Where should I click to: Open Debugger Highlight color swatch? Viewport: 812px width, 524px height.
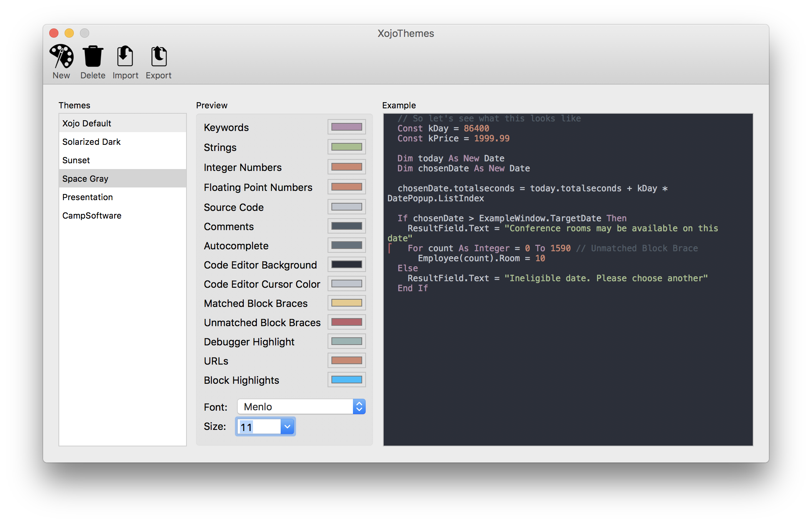[x=346, y=341]
